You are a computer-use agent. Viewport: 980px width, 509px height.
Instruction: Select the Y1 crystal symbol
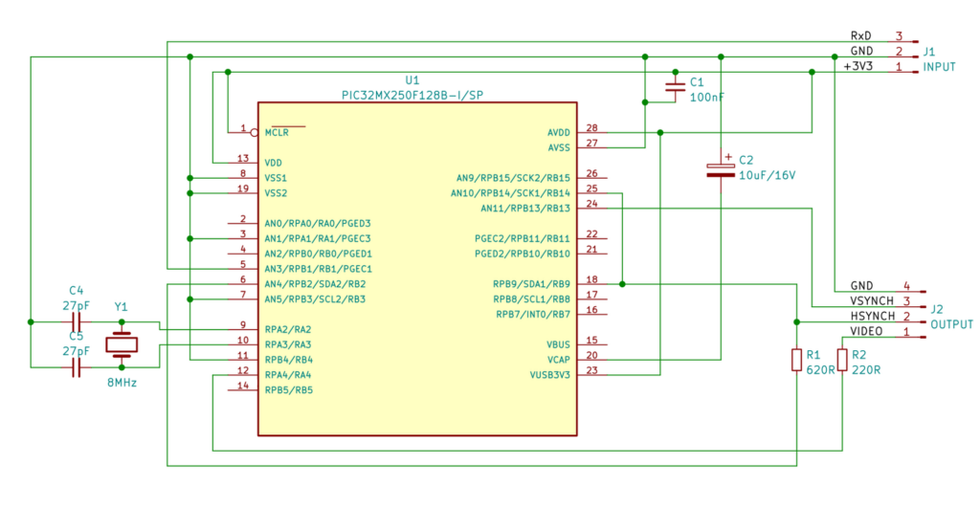(122, 343)
